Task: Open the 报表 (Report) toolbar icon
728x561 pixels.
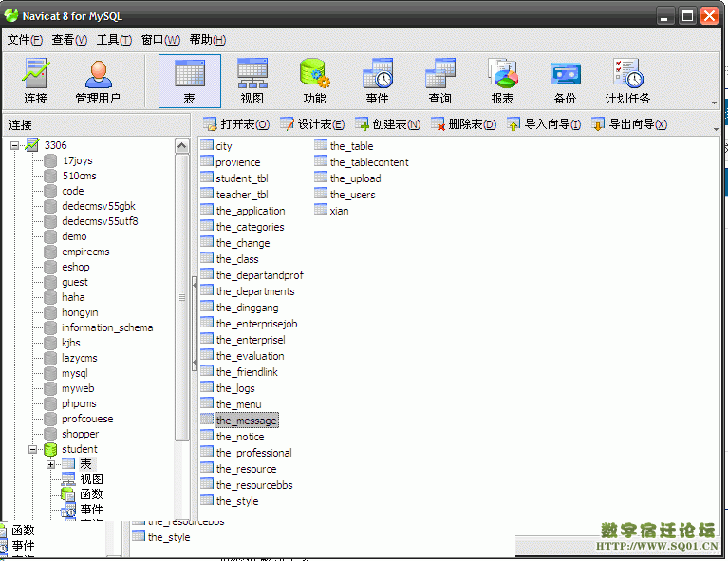Action: pyautogui.click(x=502, y=81)
